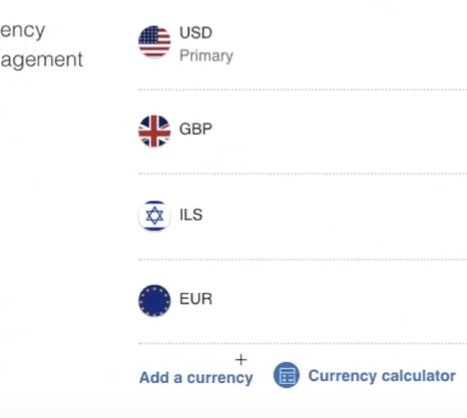
Task: Click the partial 'ency' heading text
Action: click(x=22, y=31)
